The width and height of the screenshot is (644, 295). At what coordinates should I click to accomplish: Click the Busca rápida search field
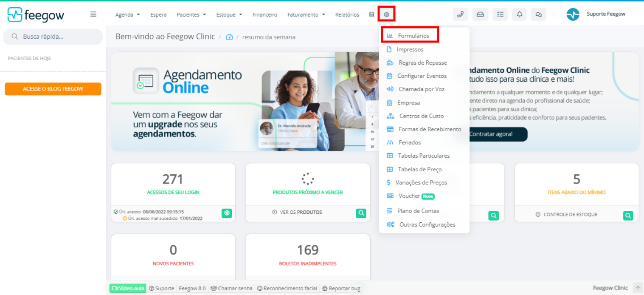(53, 37)
